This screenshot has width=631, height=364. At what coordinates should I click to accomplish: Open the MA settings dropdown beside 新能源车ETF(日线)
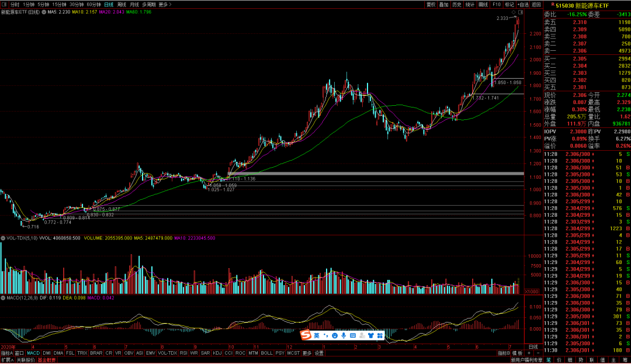(x=44, y=12)
